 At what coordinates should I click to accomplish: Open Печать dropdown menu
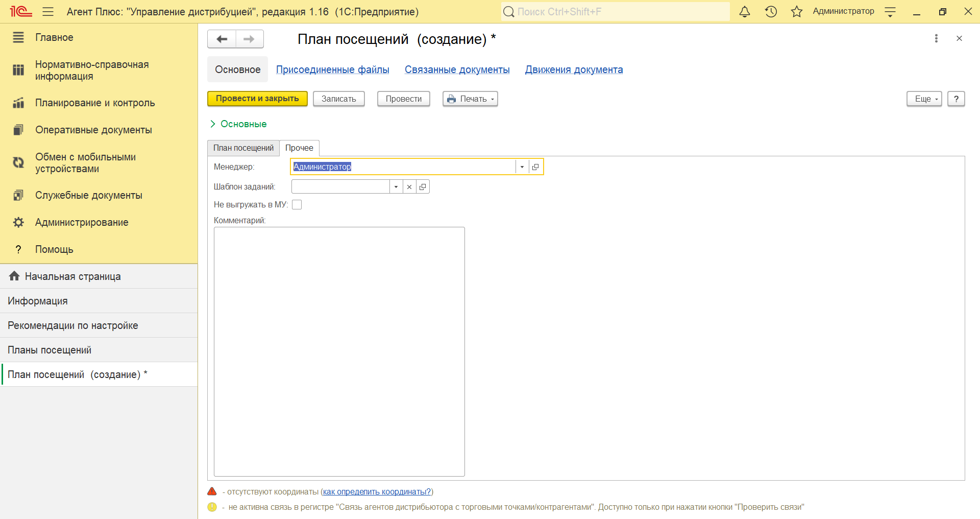click(470, 99)
